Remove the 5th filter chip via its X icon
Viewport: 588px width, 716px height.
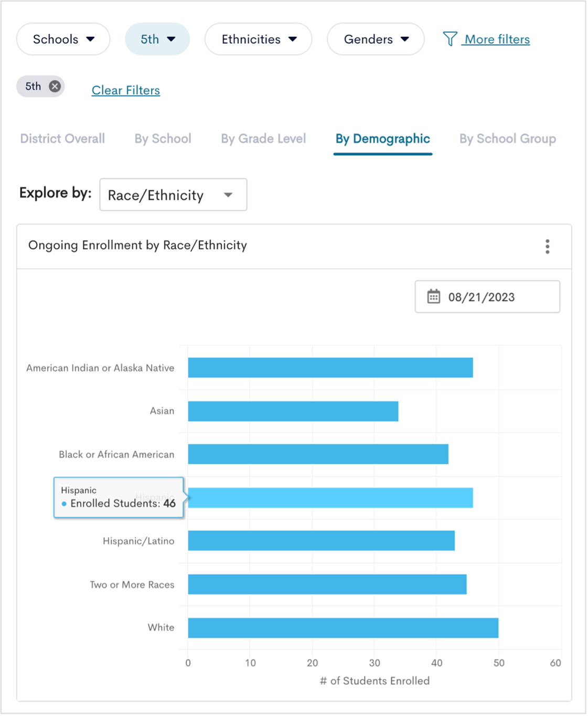54,86
